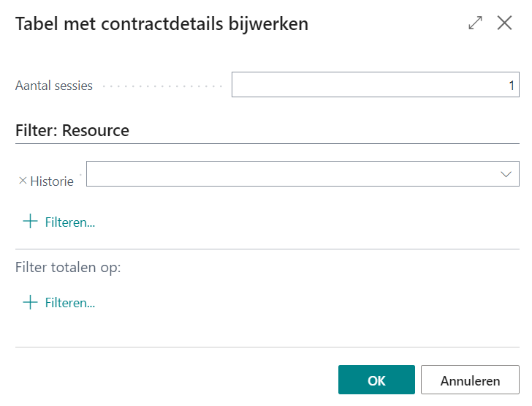Confirm with the OK button
The height and width of the screenshot is (406, 532).
pyautogui.click(x=376, y=380)
